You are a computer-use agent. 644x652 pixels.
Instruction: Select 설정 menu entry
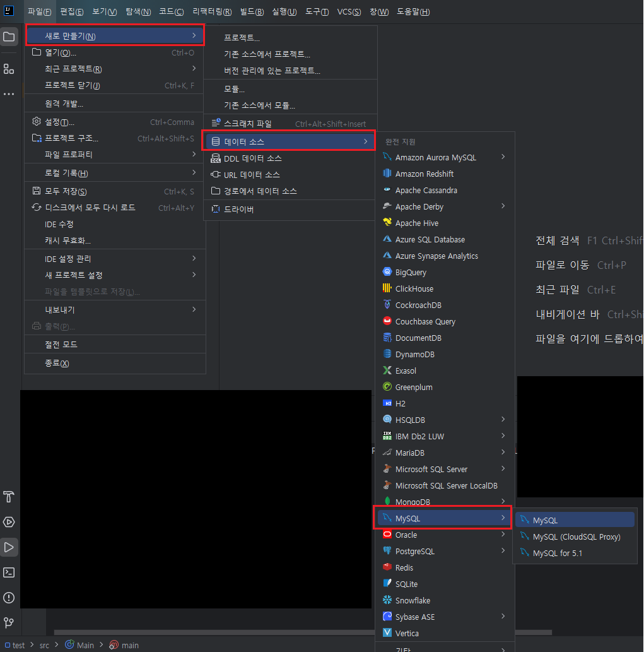point(115,122)
